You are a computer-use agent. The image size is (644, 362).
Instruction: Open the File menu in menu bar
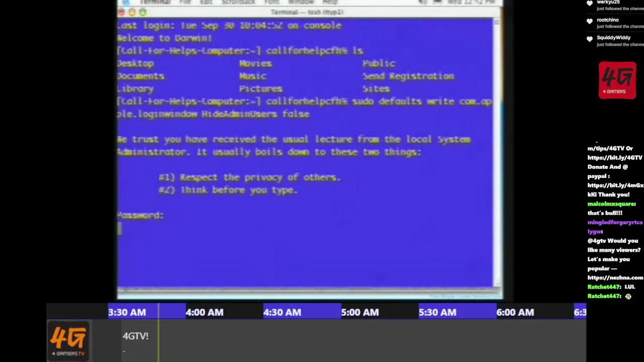pos(185,2)
